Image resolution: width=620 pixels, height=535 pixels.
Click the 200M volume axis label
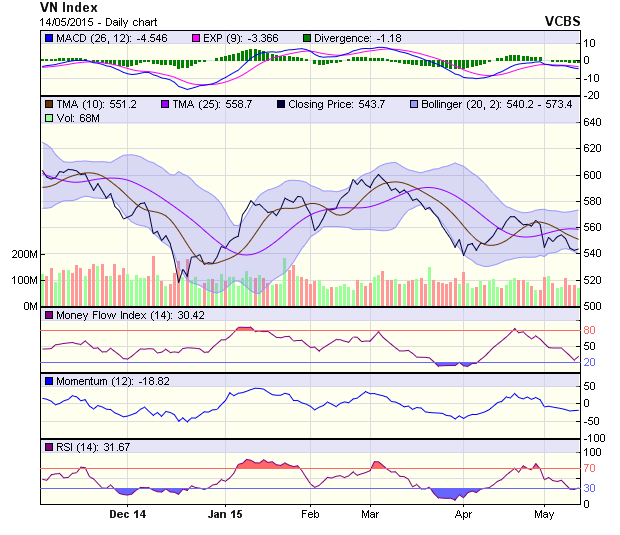24,254
